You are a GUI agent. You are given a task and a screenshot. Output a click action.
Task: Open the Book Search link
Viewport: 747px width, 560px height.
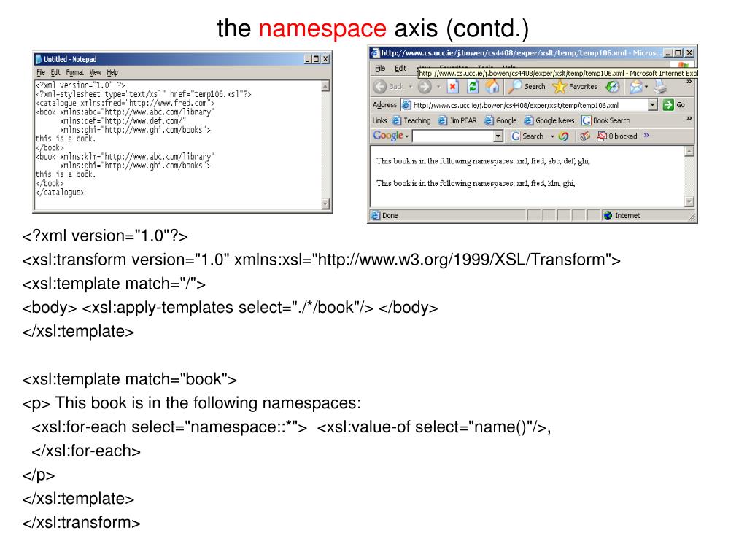pyautogui.click(x=606, y=120)
